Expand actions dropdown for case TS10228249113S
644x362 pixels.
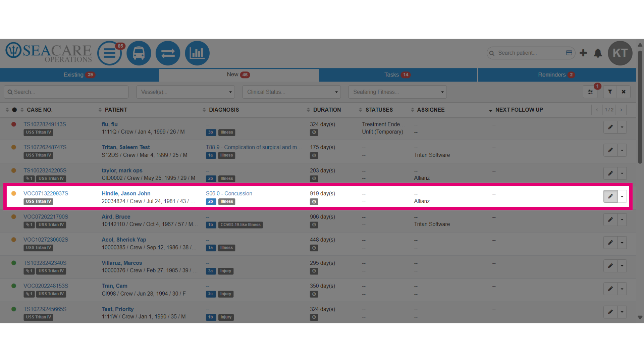[x=622, y=127]
